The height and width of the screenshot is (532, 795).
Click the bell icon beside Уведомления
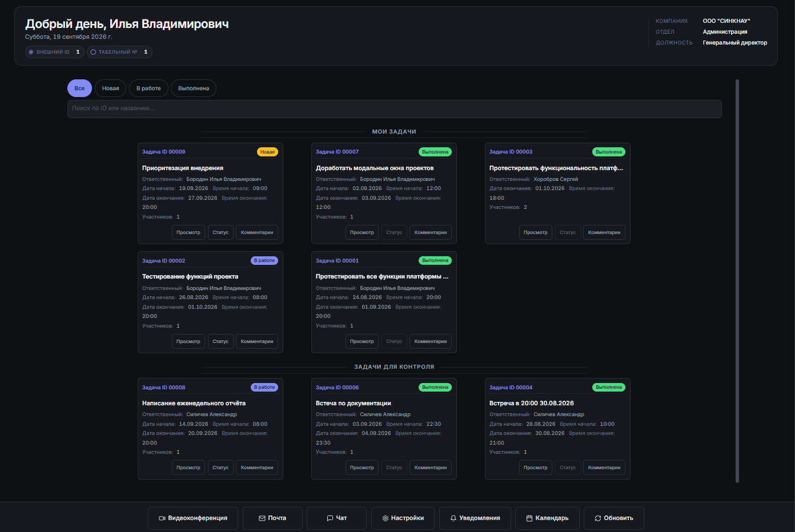pyautogui.click(x=453, y=518)
